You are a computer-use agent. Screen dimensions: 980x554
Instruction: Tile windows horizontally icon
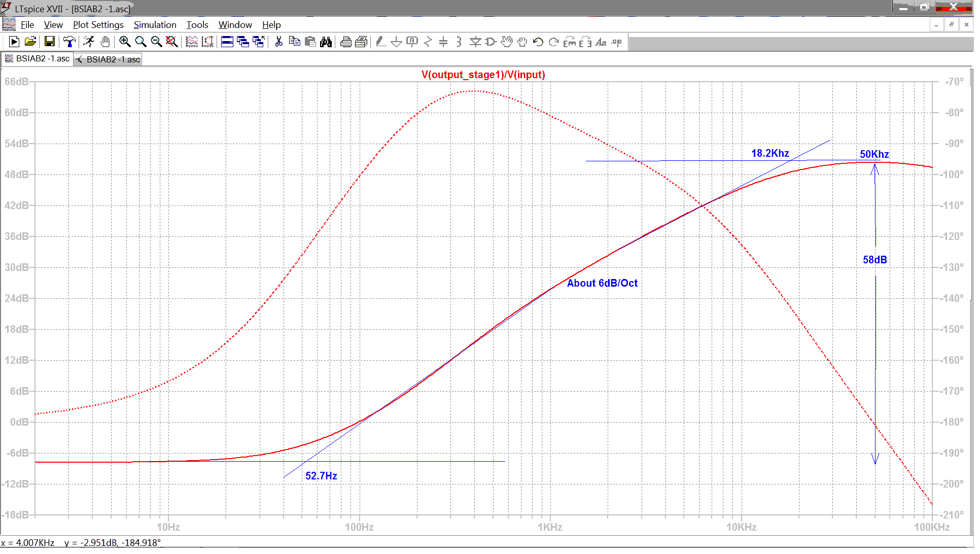(227, 42)
